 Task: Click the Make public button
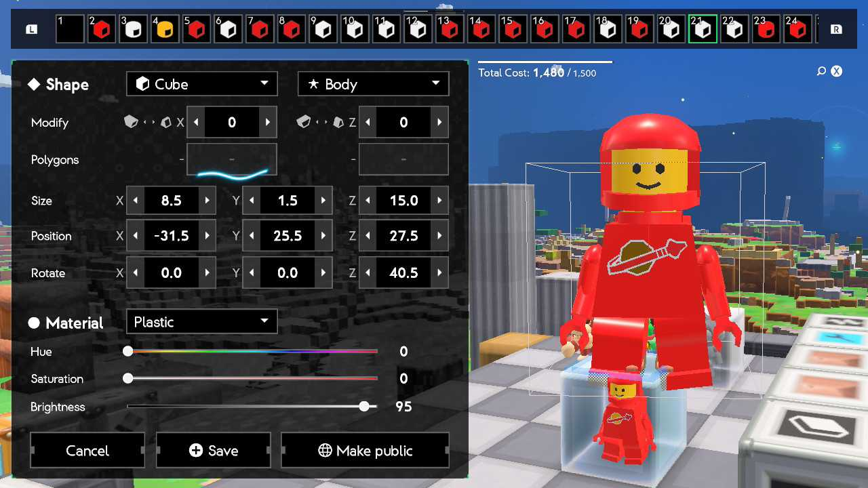(x=366, y=451)
